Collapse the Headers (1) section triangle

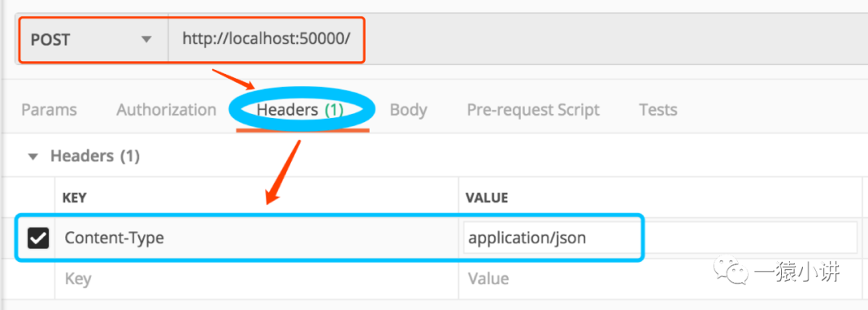pyautogui.click(x=33, y=157)
